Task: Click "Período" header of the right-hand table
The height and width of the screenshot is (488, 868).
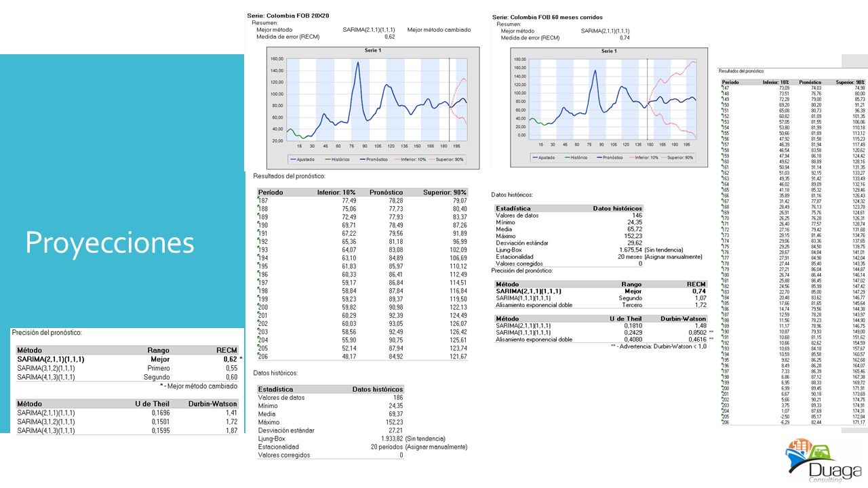Action: coord(730,82)
